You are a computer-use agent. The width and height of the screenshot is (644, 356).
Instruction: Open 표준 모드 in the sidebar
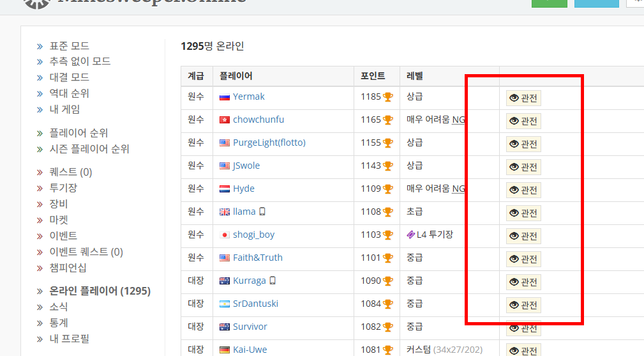pos(69,45)
